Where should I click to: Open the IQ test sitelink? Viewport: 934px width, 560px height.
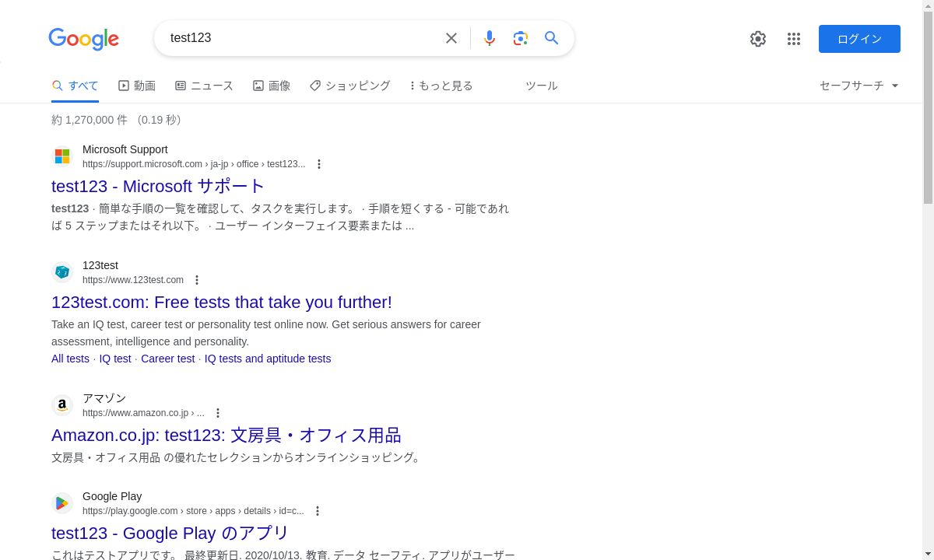115,359
